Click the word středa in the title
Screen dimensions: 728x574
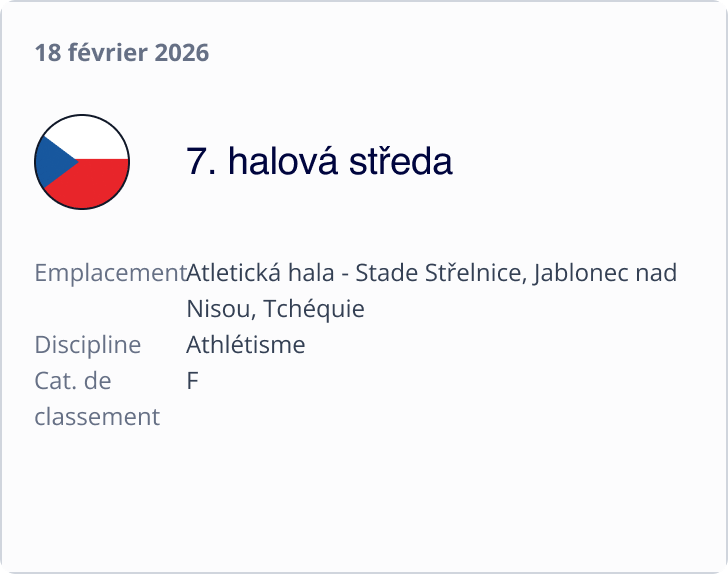coord(400,161)
